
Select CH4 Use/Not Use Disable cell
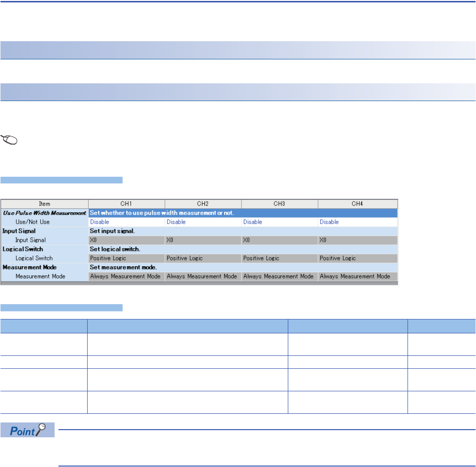coord(357,222)
